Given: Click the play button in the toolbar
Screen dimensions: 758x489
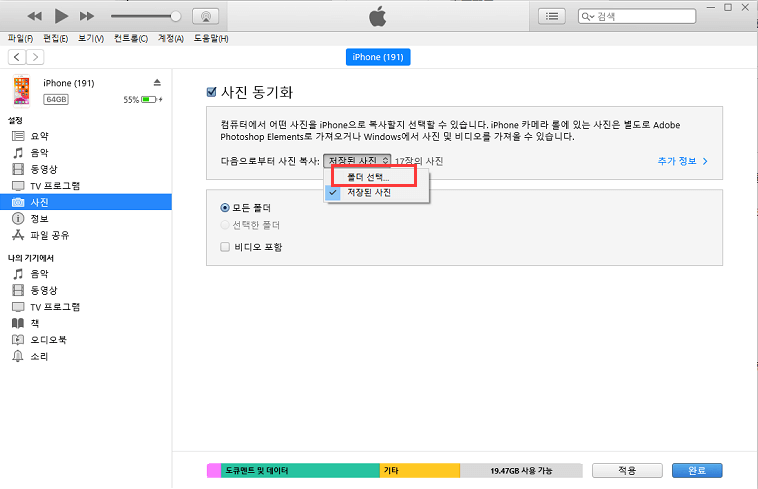Looking at the screenshot, I should pos(61,16).
